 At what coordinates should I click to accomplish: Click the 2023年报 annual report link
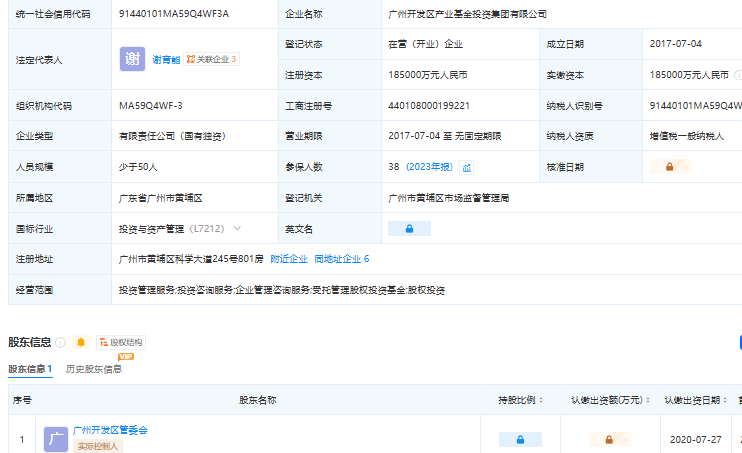[429, 167]
